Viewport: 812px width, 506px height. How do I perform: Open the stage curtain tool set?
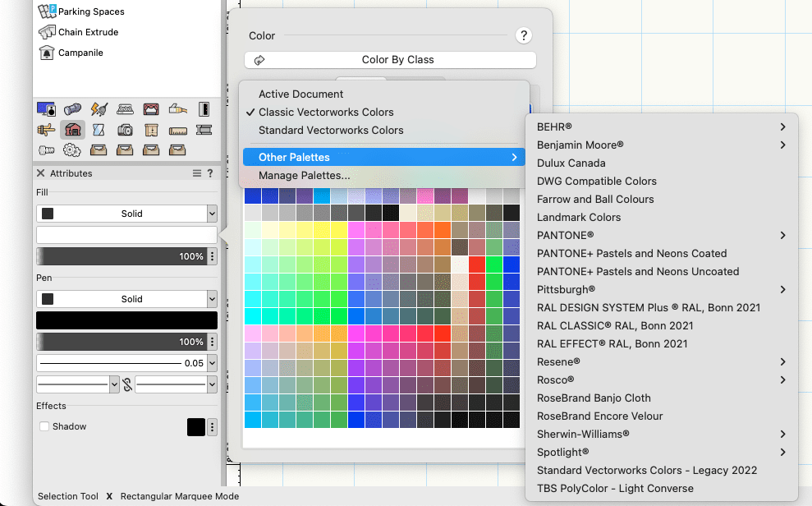[x=151, y=109]
